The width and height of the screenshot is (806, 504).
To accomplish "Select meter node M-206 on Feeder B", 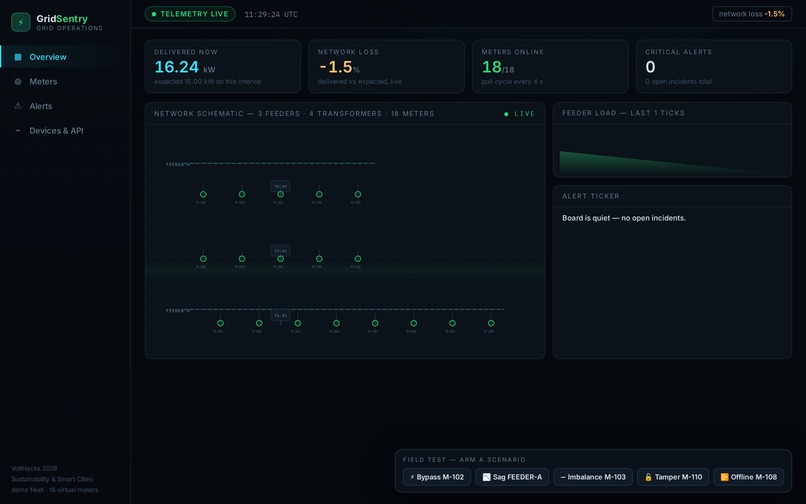I will pos(413,323).
